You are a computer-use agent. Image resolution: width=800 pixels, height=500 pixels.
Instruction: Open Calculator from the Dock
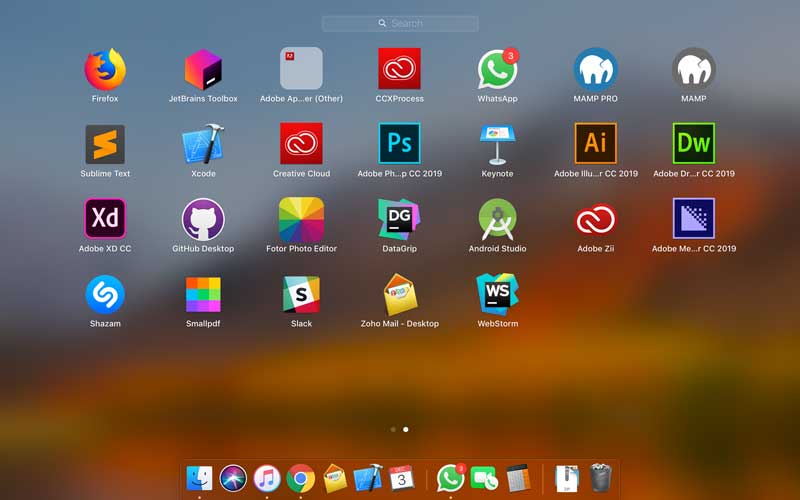[518, 479]
